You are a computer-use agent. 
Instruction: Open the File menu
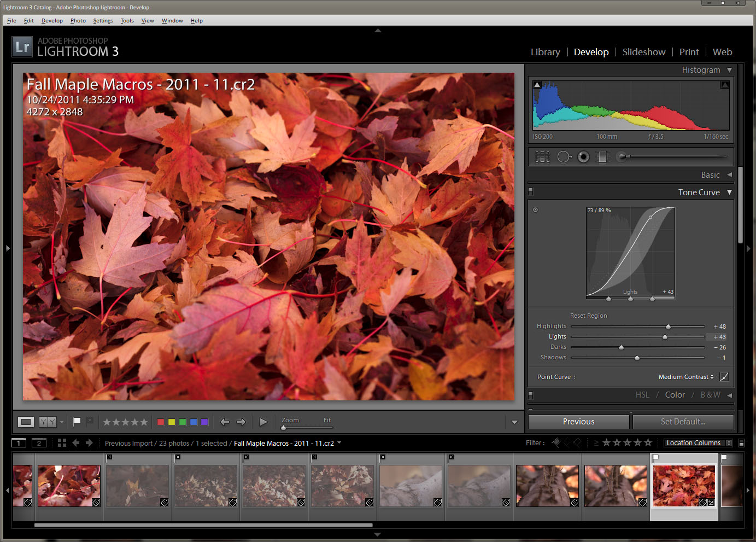11,21
